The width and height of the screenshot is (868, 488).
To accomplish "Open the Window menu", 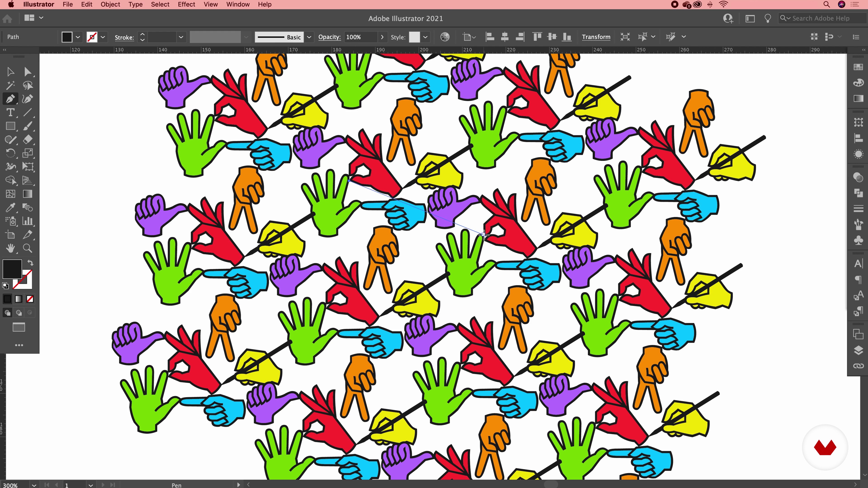I will tap(238, 4).
